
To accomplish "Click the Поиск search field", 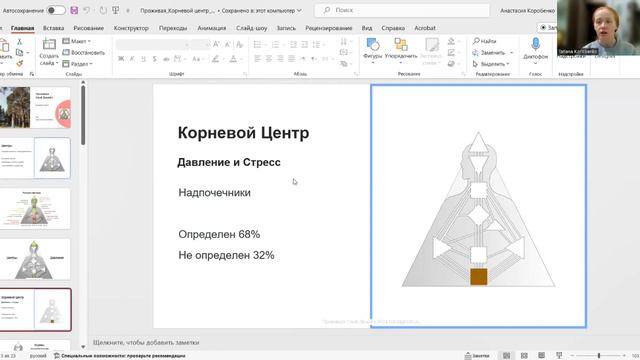I will coord(402,10).
